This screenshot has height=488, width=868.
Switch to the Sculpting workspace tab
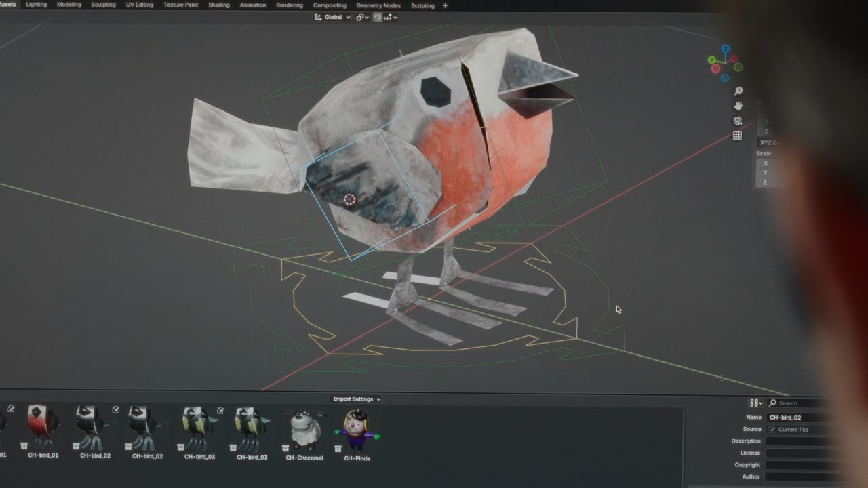pos(104,5)
